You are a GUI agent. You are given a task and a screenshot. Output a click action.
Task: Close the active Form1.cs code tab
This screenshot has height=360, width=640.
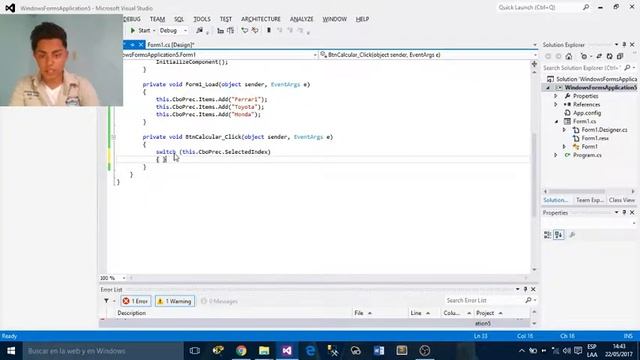click(141, 45)
